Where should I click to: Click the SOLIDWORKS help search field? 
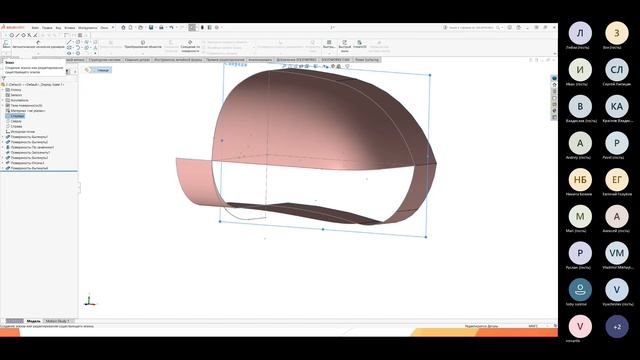[471, 27]
